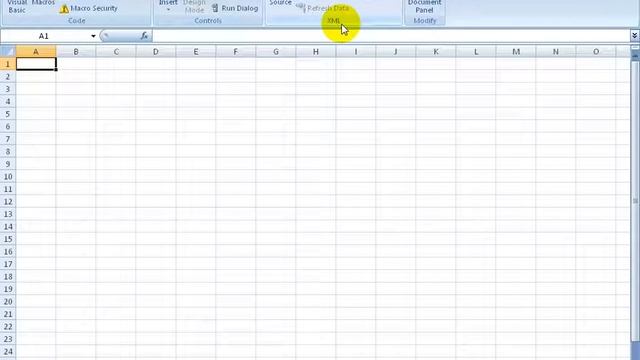
Task: Select row 22 header
Action: coord(8,327)
